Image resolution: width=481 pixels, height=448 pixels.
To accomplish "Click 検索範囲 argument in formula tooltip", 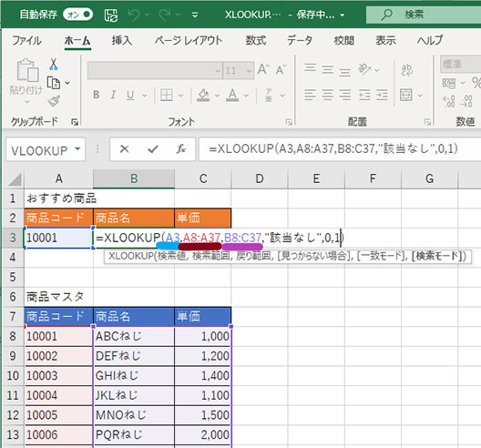I will (211, 256).
